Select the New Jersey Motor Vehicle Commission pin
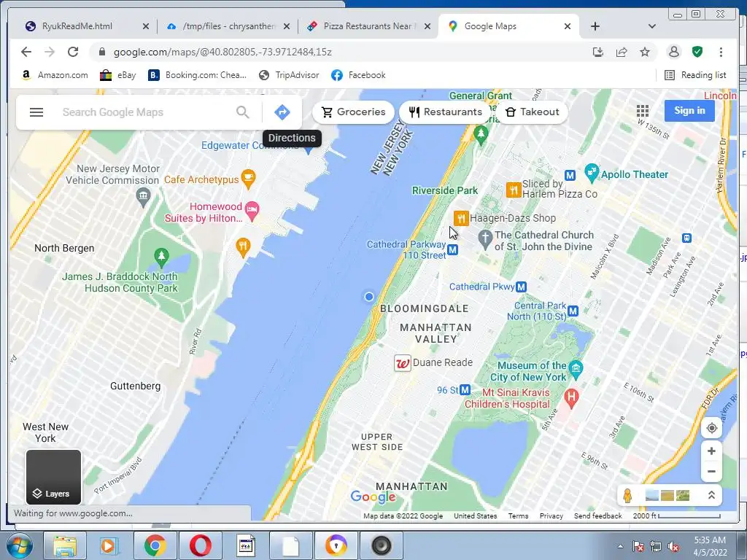This screenshot has width=747, height=560. coord(143,197)
